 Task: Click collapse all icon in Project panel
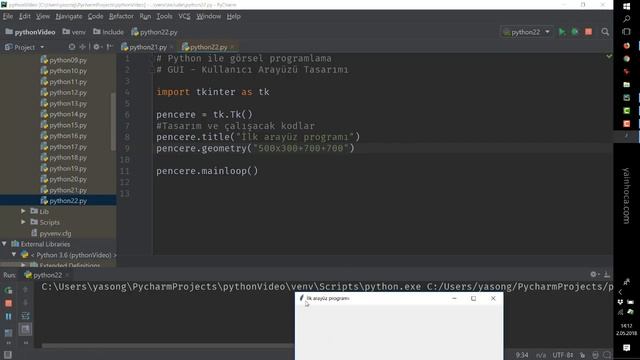[82, 47]
